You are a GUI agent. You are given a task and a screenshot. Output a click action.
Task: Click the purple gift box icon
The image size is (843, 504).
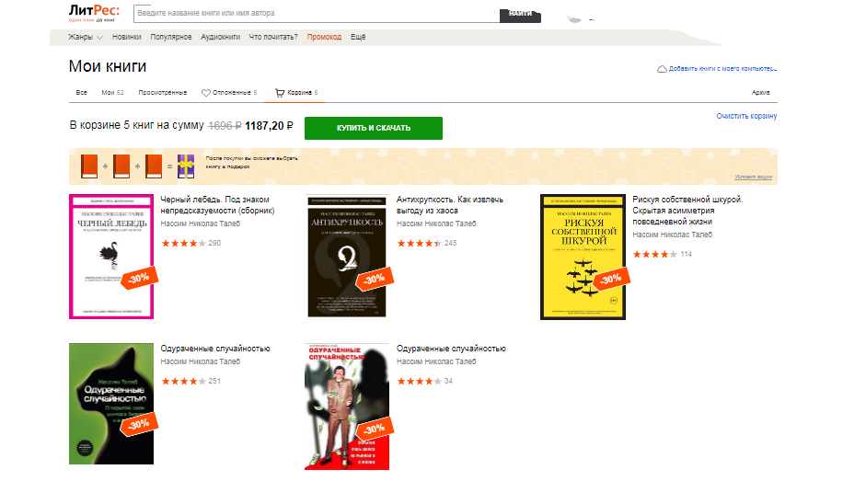tap(186, 166)
